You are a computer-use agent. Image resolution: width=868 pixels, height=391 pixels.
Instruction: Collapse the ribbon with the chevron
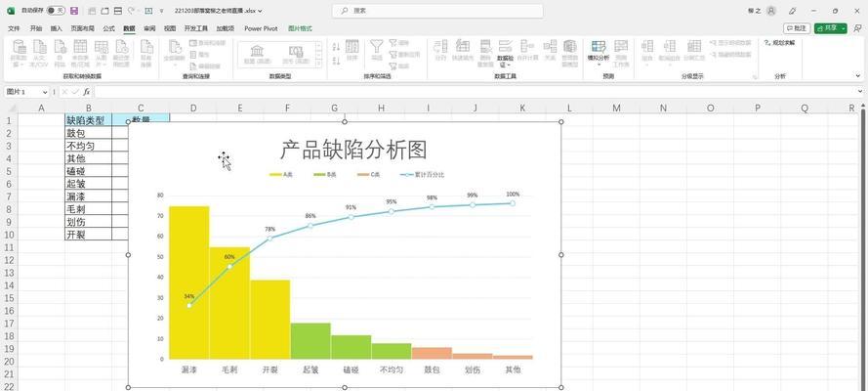(x=858, y=76)
